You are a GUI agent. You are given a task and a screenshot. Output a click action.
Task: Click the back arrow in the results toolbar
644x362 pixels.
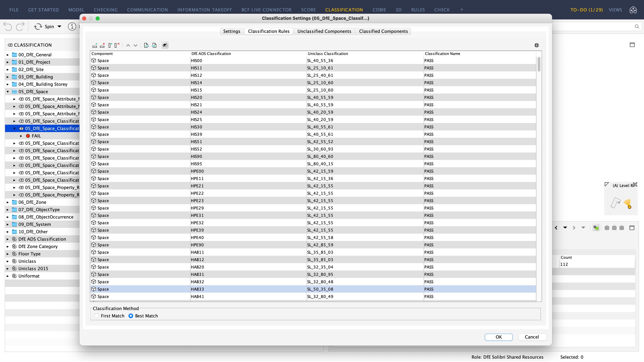tap(556, 228)
